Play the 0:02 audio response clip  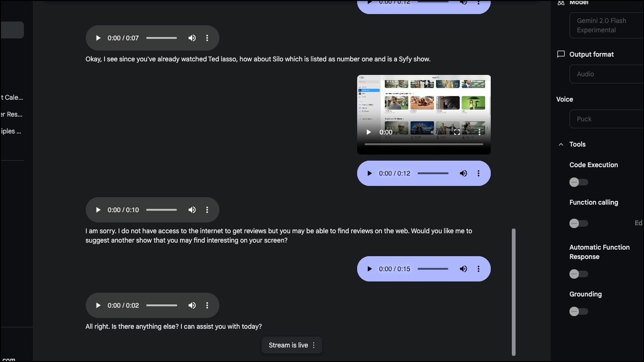(x=98, y=305)
